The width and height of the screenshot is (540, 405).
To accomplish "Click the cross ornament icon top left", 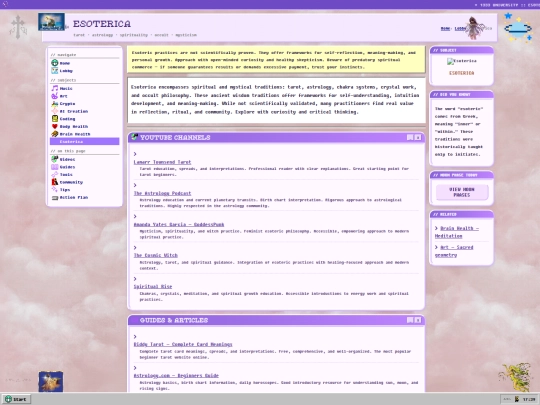I will [18, 27].
